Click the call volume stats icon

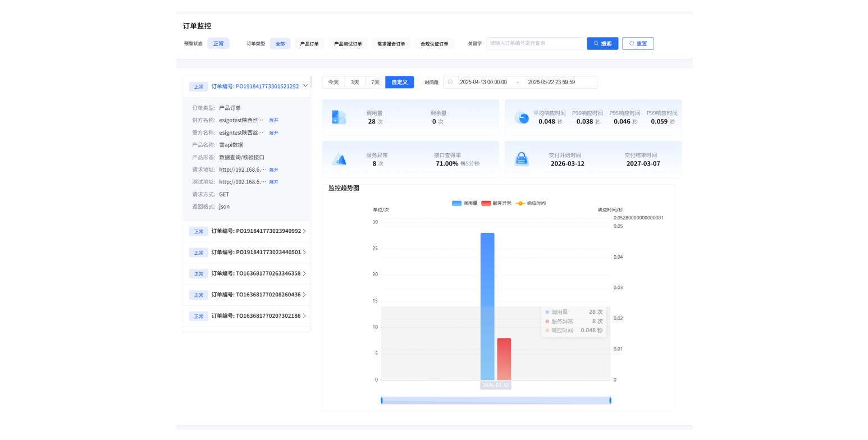point(339,117)
